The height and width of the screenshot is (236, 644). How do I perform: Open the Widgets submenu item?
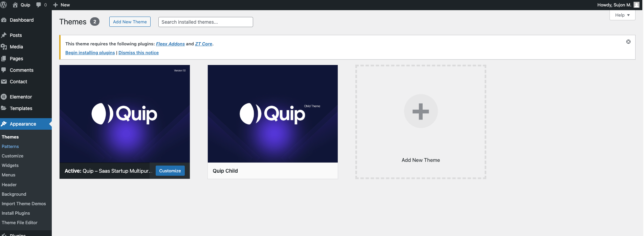tap(10, 166)
